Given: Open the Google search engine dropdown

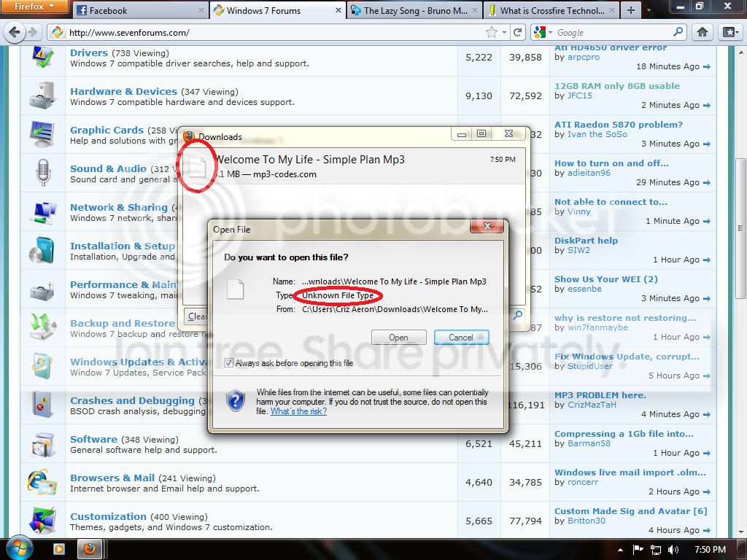Looking at the screenshot, I should (x=543, y=32).
